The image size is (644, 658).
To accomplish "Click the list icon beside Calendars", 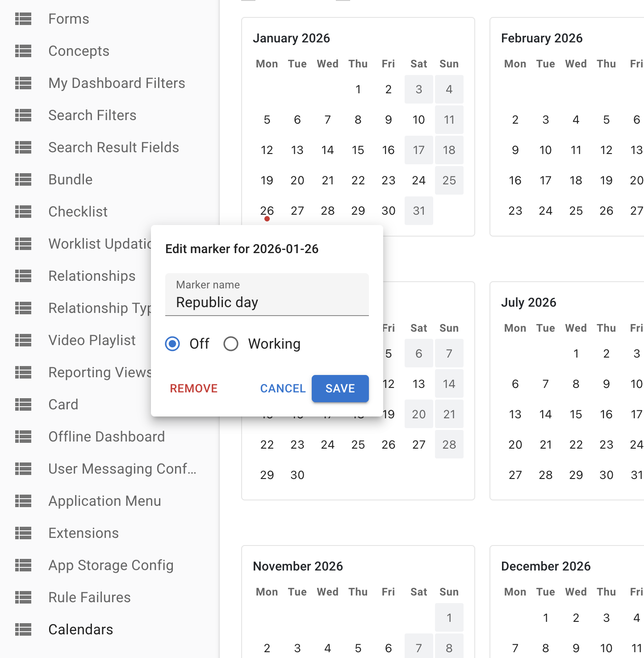I will coord(23,629).
